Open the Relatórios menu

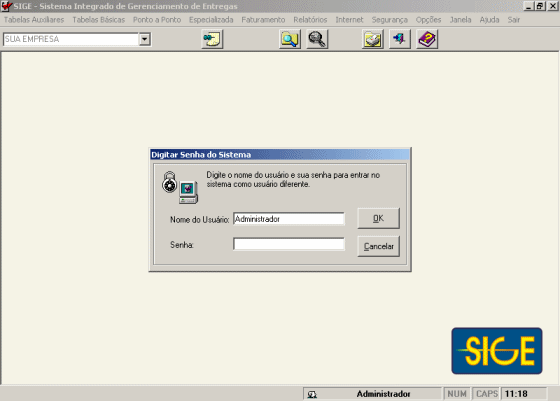coord(310,20)
